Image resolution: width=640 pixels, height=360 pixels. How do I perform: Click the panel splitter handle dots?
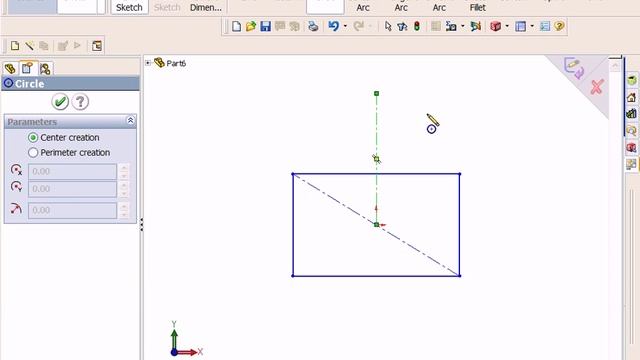[141, 224]
